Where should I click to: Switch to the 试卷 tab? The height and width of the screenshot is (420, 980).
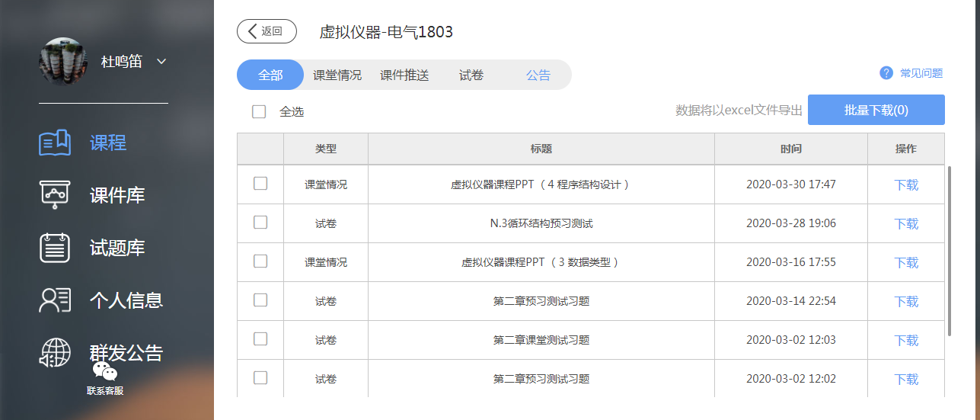tap(471, 75)
